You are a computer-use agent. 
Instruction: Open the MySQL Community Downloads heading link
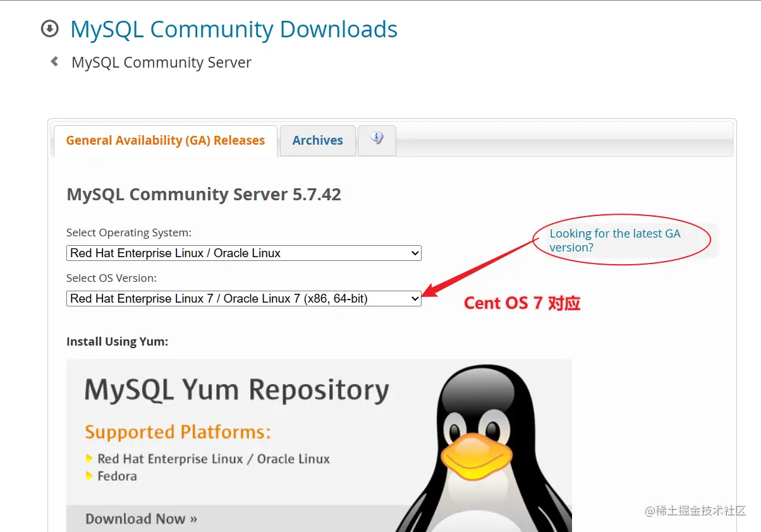point(234,29)
